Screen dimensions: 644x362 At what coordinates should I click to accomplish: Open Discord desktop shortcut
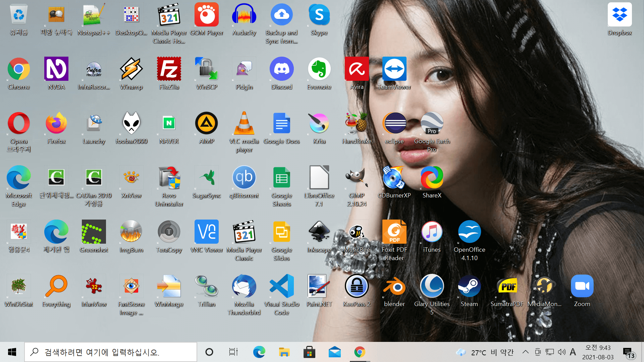point(282,74)
